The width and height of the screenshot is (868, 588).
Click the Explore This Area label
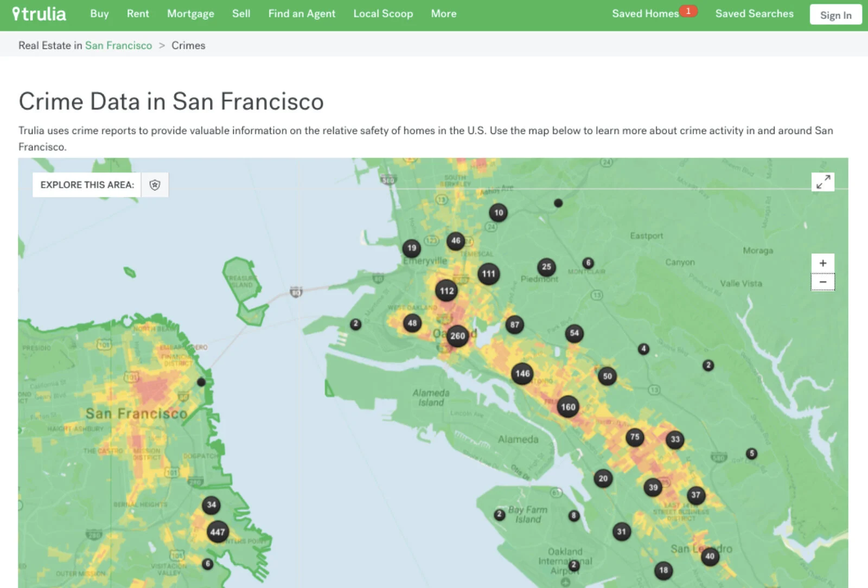point(87,185)
